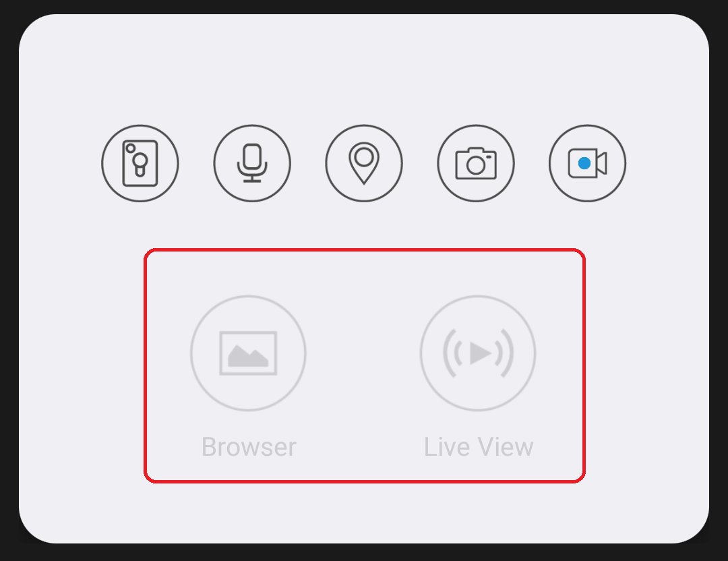
Task: Mute audio via the mic circle button
Action: (252, 163)
